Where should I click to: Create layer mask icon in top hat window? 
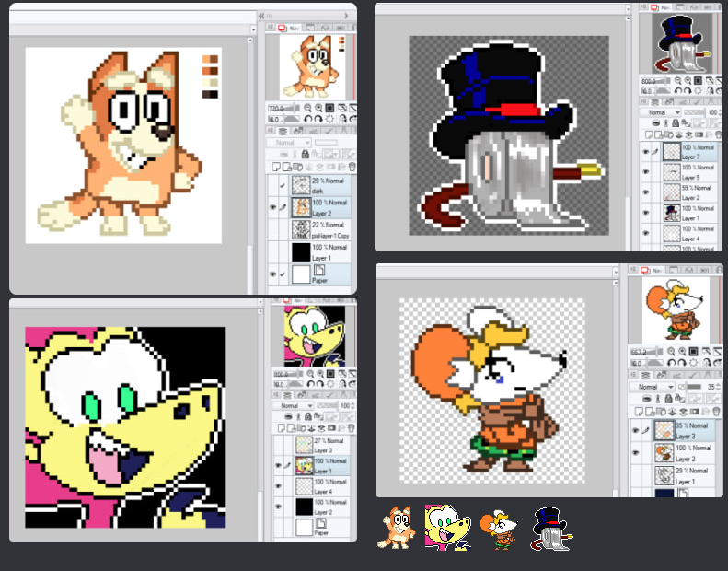[699, 134]
